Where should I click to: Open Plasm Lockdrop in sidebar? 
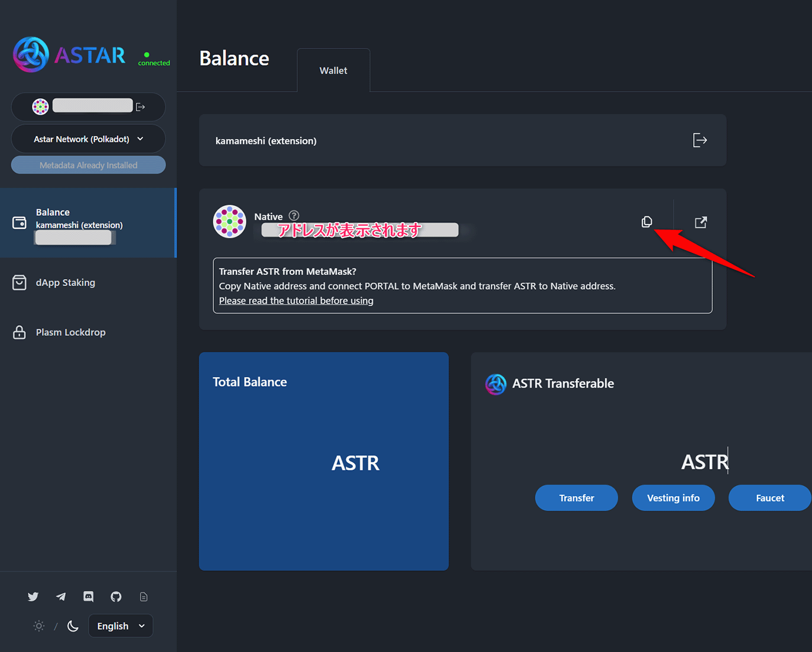coord(70,332)
